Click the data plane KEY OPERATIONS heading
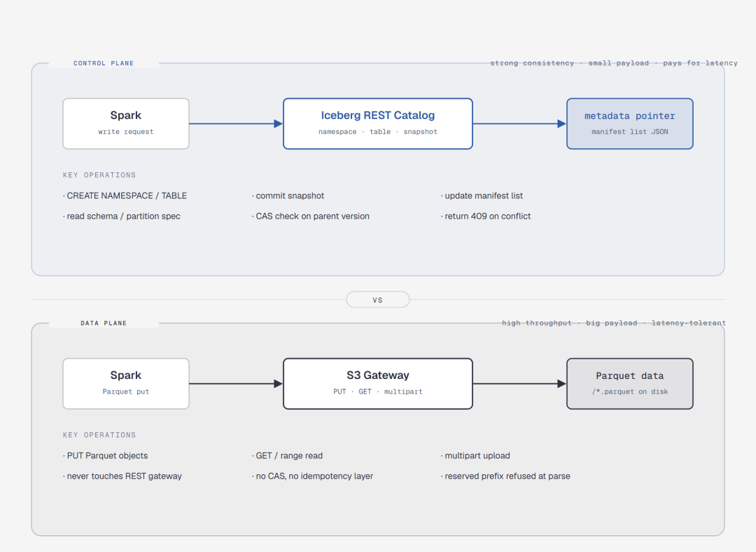 pyautogui.click(x=99, y=435)
